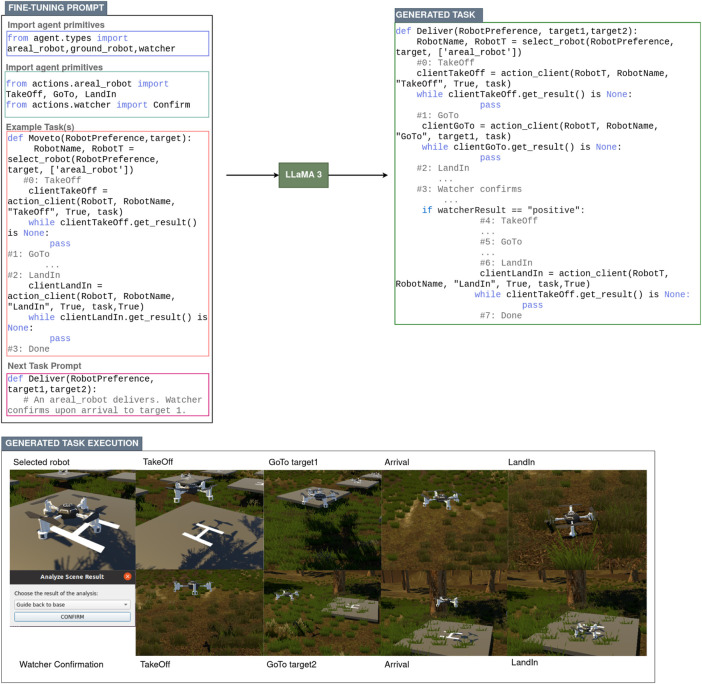Image resolution: width=702 pixels, height=684 pixels.
Task: Click the dropdown arrow in Analyze Scene Result
Action: click(x=125, y=605)
